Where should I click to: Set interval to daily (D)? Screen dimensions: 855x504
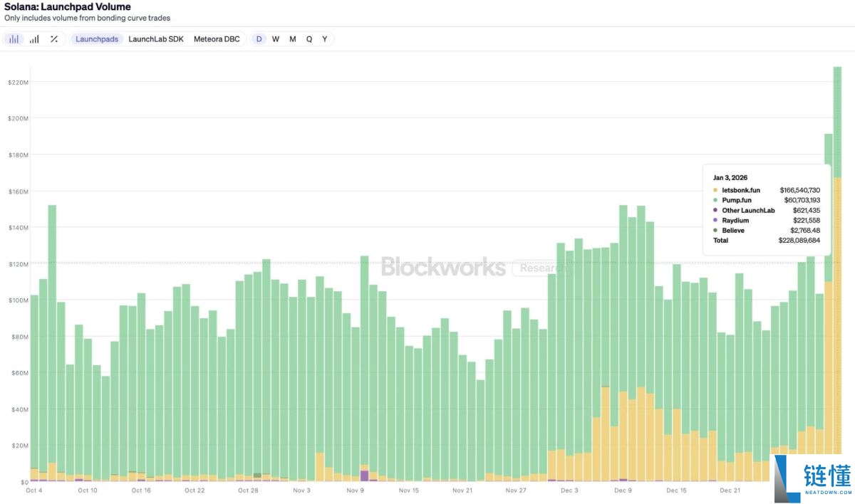point(259,39)
